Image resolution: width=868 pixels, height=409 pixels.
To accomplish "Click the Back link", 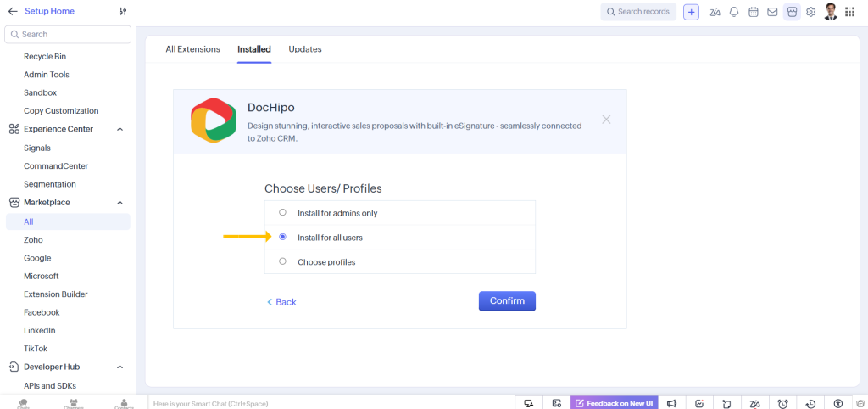I will click(x=281, y=302).
